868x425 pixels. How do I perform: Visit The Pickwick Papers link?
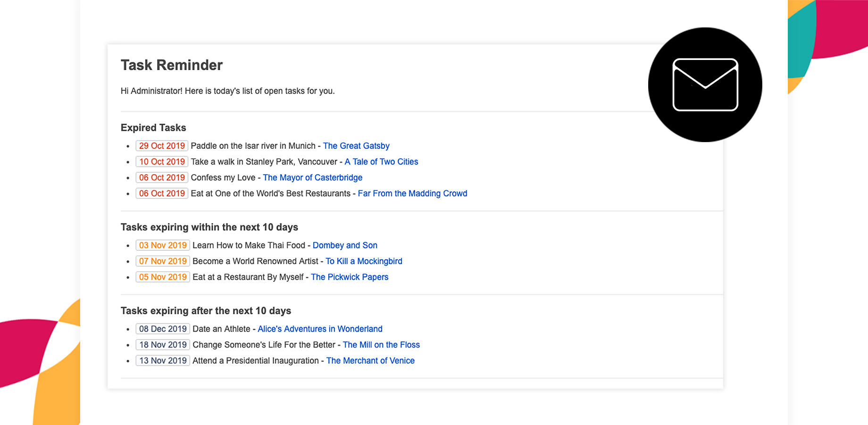(349, 277)
